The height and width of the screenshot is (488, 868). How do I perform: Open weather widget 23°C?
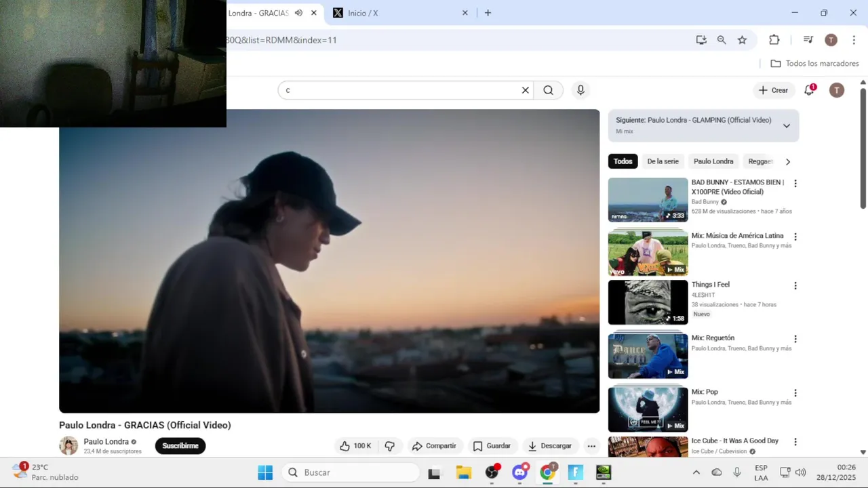[x=46, y=472]
